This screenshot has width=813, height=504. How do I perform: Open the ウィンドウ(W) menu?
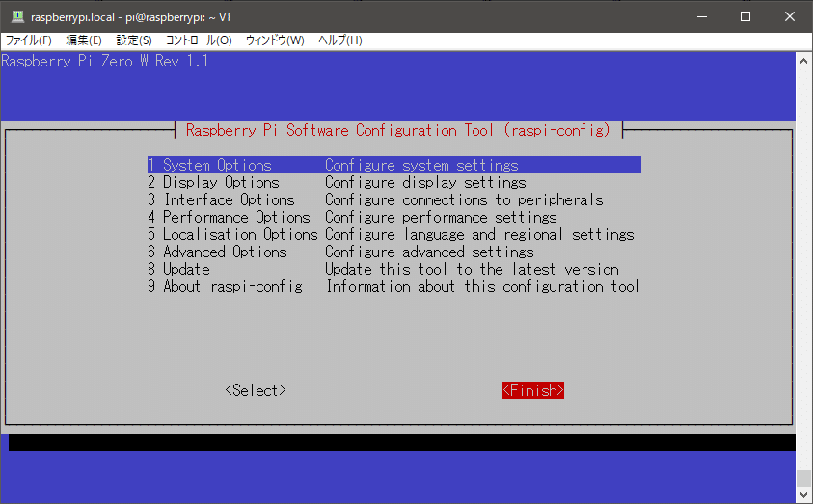pos(275,40)
